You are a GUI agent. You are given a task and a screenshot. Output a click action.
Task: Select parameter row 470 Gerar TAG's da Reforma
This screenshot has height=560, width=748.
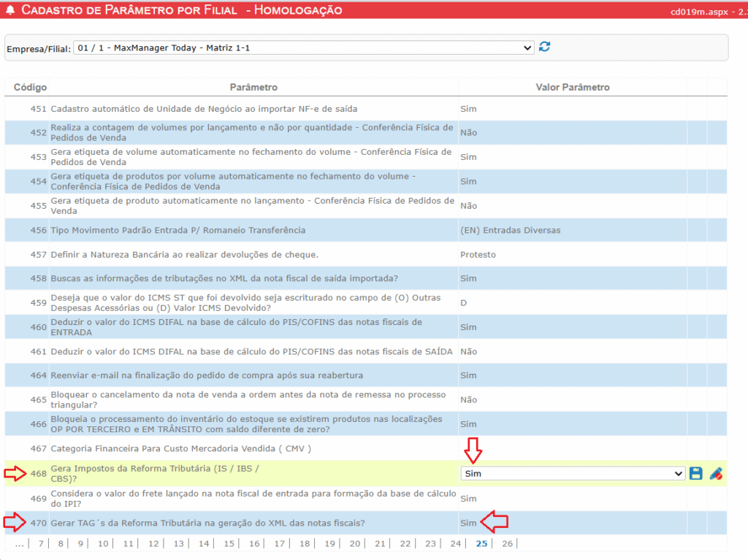tap(207, 523)
